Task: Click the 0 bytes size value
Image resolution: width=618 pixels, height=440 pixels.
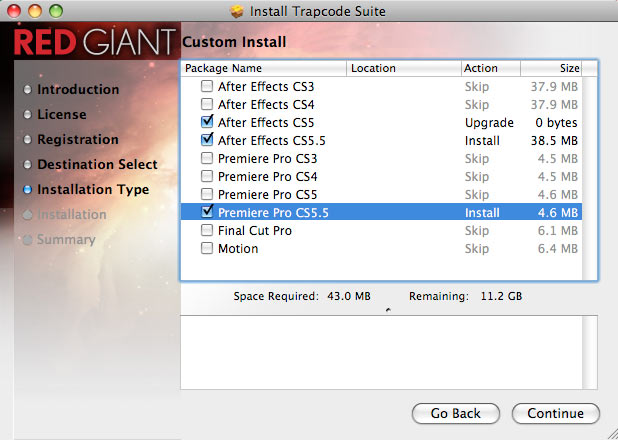Action: (x=556, y=123)
